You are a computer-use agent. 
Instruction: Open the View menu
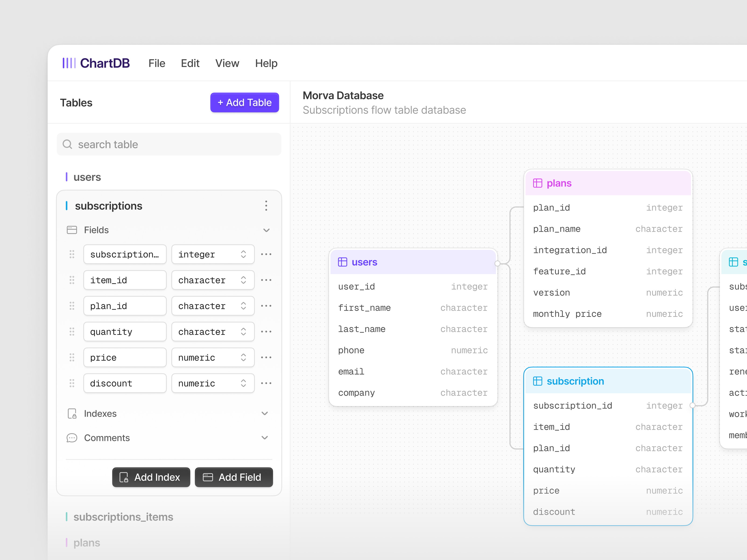227,63
